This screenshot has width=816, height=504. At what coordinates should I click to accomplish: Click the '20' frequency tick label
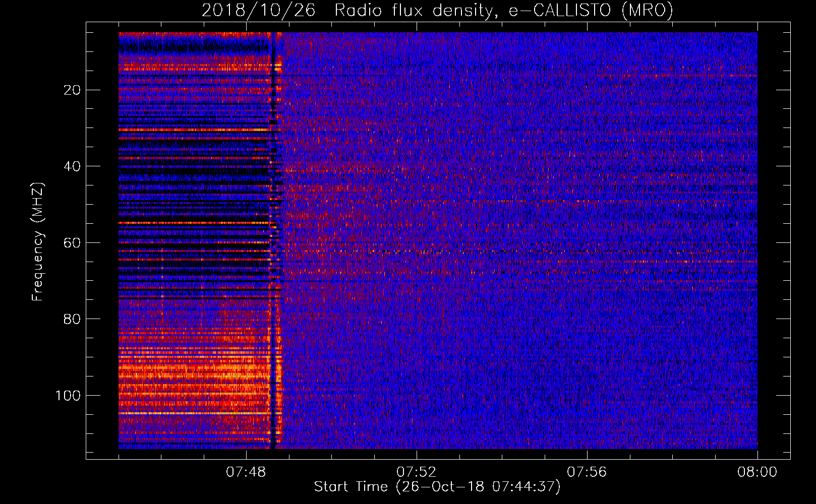point(73,90)
